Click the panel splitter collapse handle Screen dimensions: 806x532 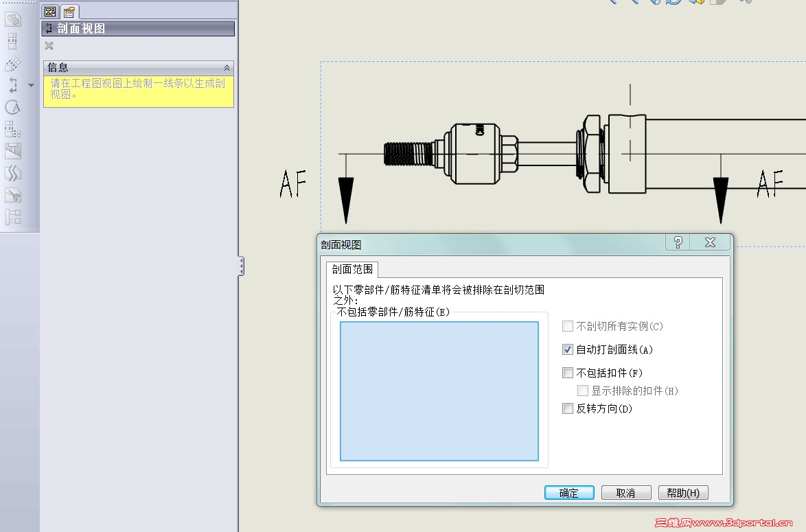pyautogui.click(x=240, y=266)
